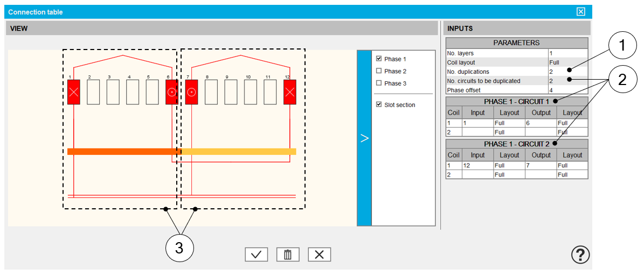Uncheck the Phase 1 checkbox
This screenshot has width=644, height=275.
click(x=379, y=59)
